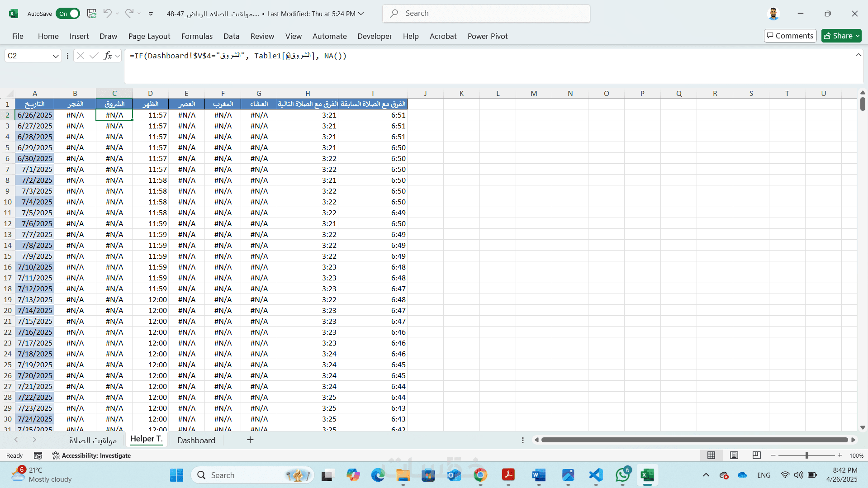Toggle the AutoSave switch
Image resolution: width=868 pixels, height=488 pixels.
coord(68,14)
